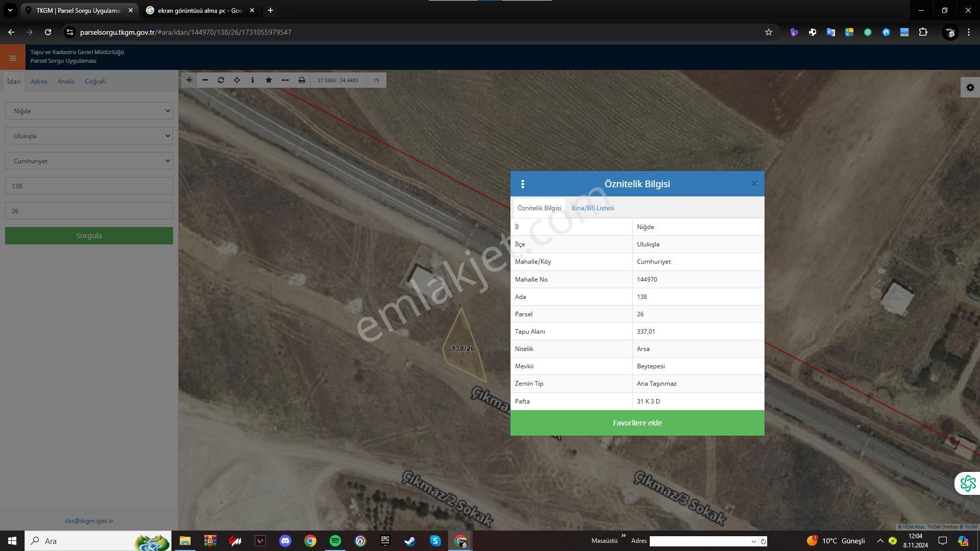The width and height of the screenshot is (980, 551).
Task: Open the Bina/BB Listesi tab
Action: pyautogui.click(x=593, y=208)
